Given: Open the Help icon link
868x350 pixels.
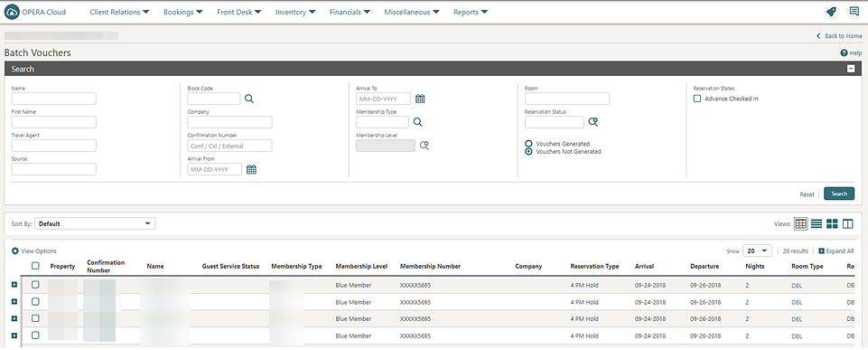Looking at the screenshot, I should (851, 52).
